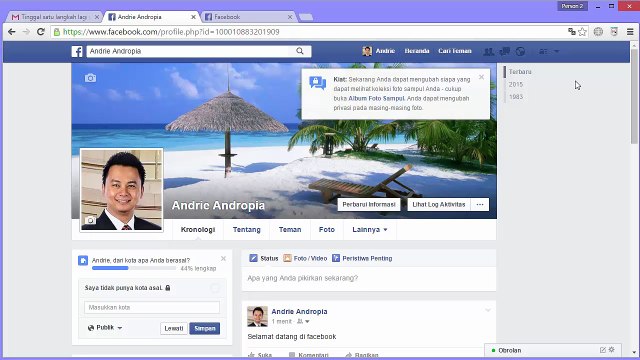Open the Tentang tab
640x360 pixels.
[247, 230]
